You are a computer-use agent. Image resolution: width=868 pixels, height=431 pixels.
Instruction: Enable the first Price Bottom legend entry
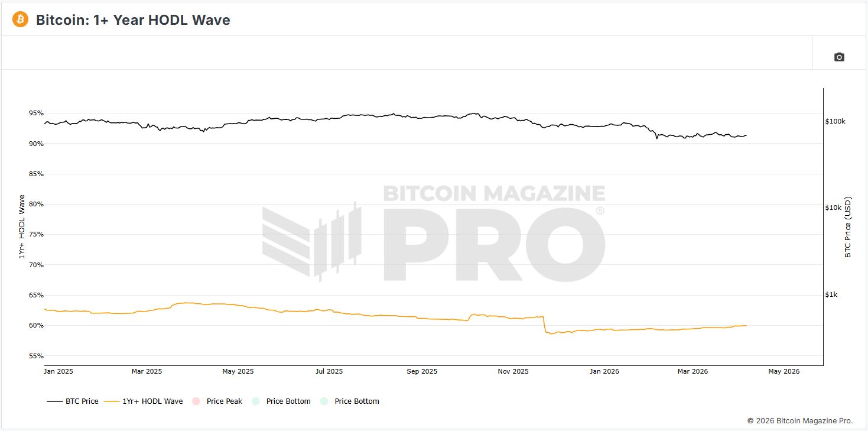click(x=288, y=401)
